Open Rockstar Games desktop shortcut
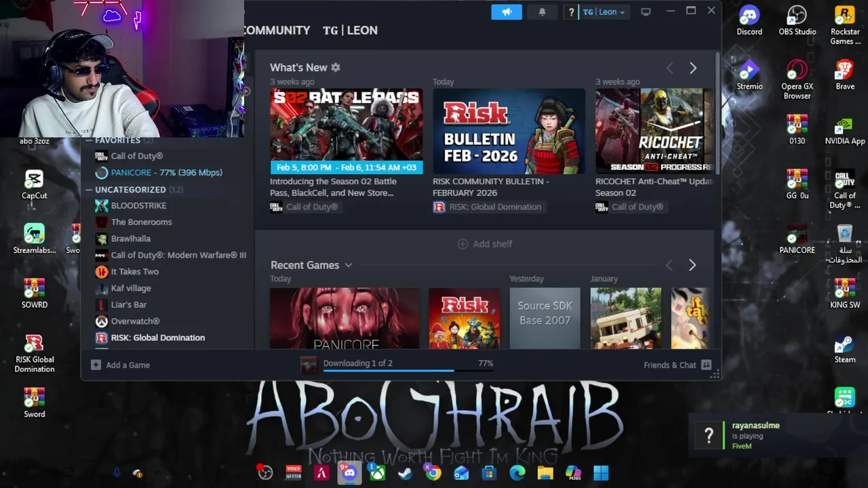 (845, 25)
